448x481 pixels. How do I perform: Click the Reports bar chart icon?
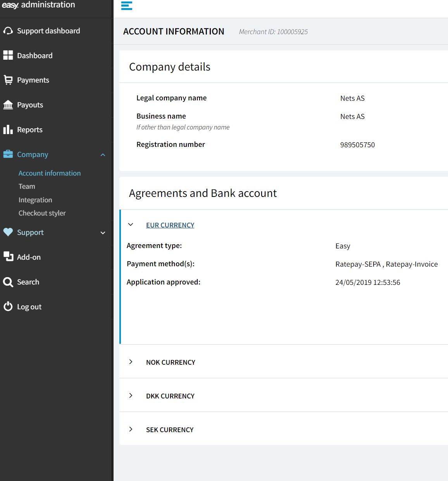[x=8, y=130]
